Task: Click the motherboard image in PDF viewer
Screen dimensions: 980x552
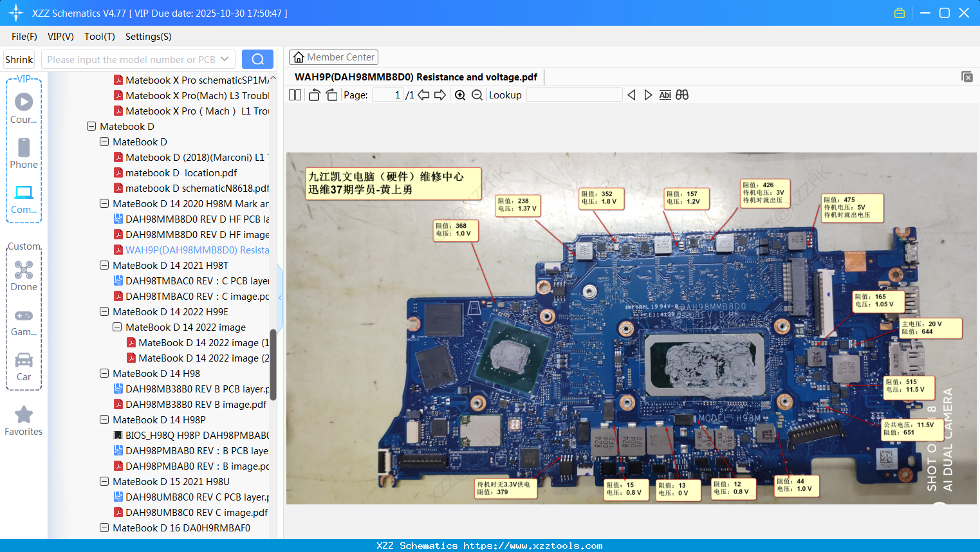Action: (631, 328)
